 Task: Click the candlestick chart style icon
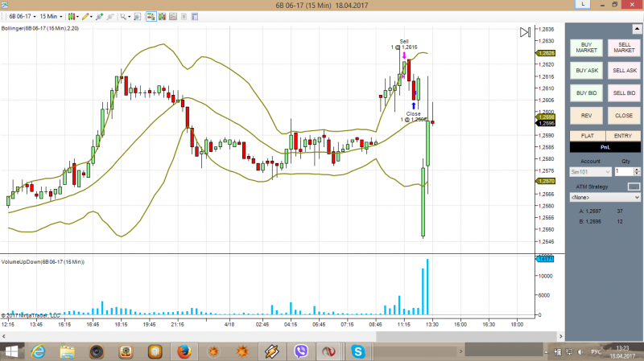(x=72, y=16)
